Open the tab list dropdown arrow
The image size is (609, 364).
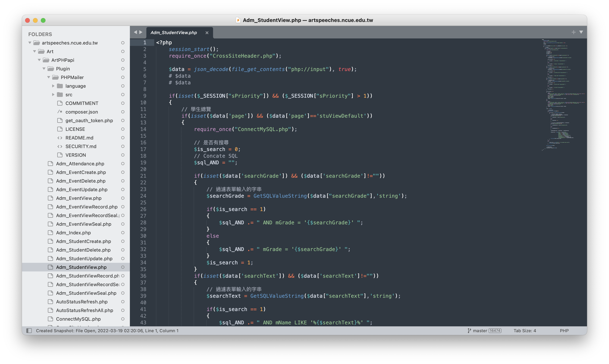tap(581, 32)
